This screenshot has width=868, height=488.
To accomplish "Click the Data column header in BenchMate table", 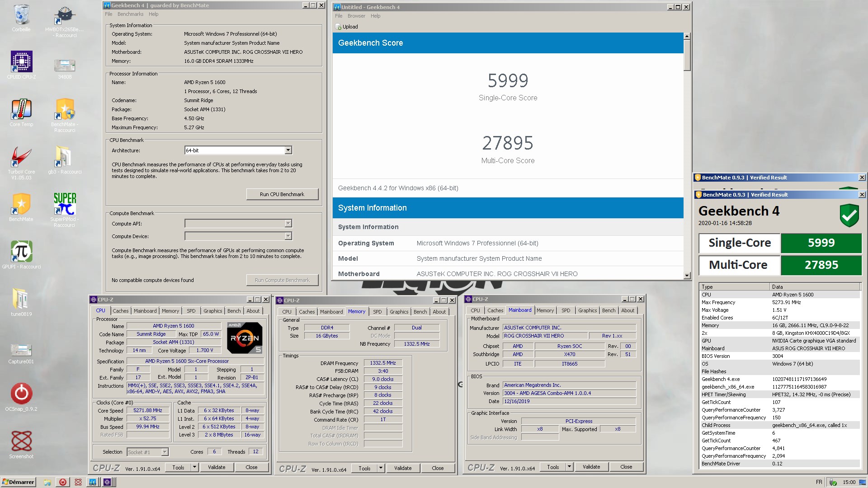I will [815, 287].
